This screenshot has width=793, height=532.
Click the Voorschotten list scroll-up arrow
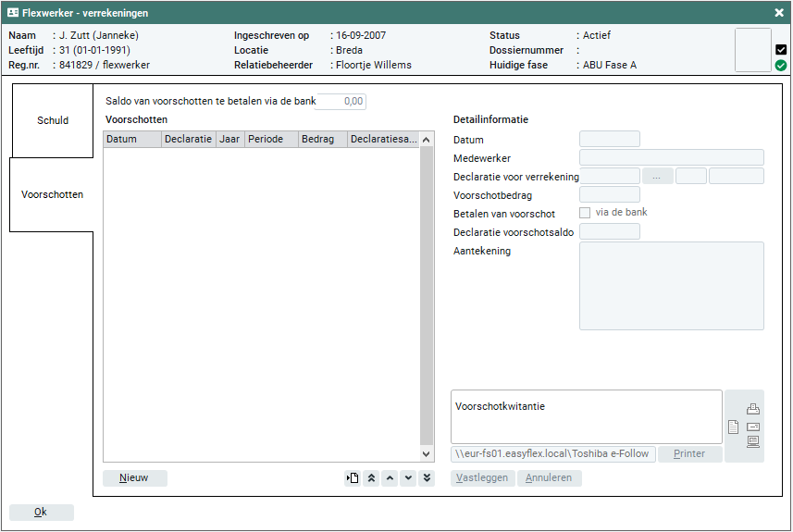[427, 140]
